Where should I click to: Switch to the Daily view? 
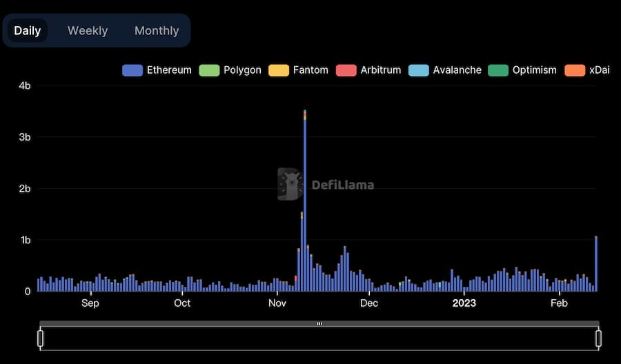click(28, 30)
